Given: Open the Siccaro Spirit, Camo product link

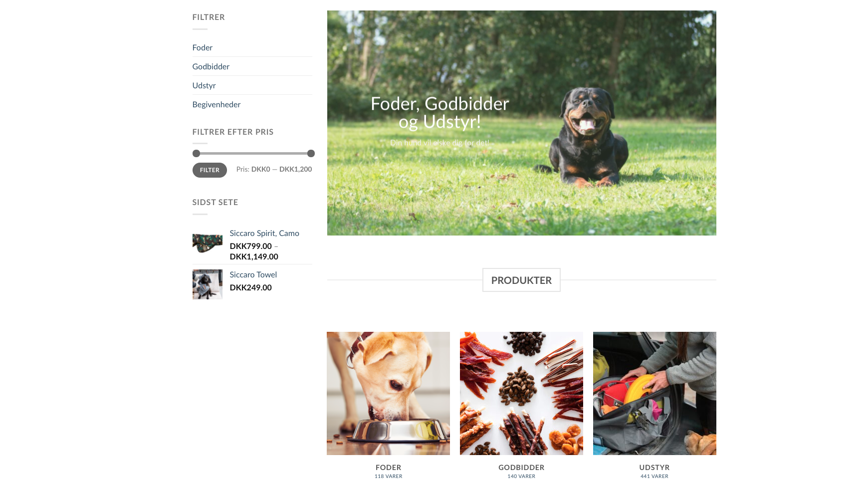Looking at the screenshot, I should [264, 234].
